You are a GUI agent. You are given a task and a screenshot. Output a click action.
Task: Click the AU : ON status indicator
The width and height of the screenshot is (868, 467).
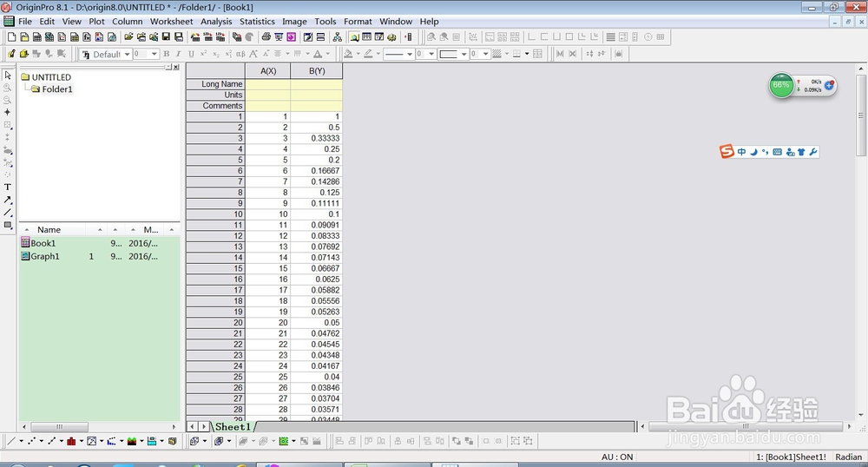(x=616, y=457)
